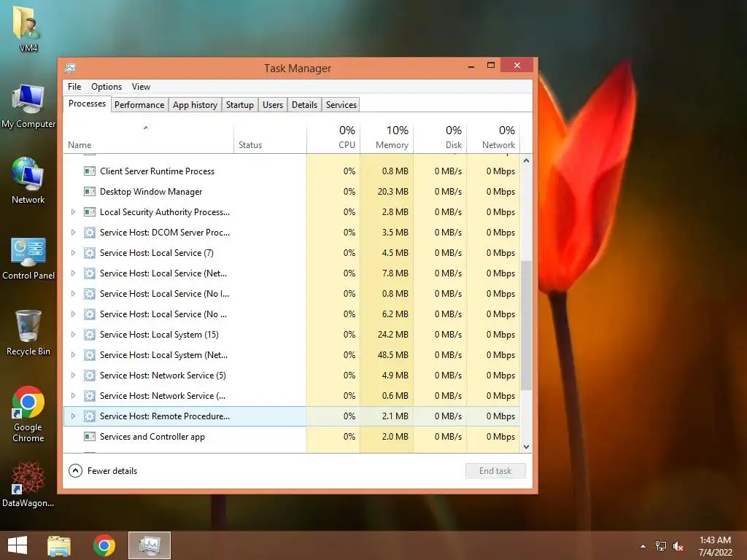Sort processes by Memory column

click(387, 138)
